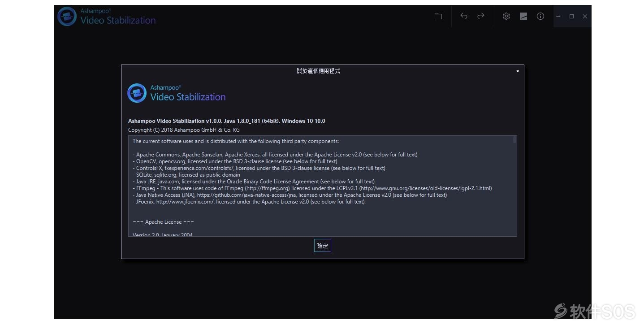Click the 'ControlsFX, fxexperience.com' line

(259, 168)
